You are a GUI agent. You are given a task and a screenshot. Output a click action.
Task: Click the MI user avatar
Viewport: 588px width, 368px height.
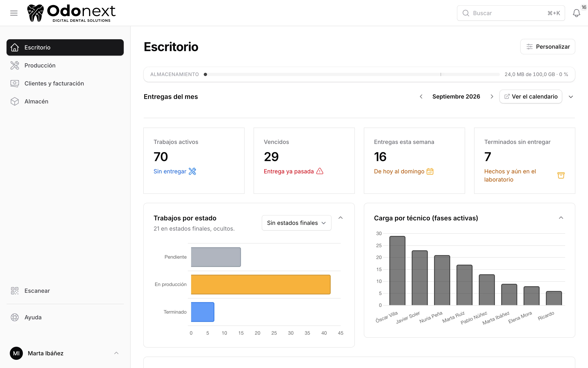16,353
